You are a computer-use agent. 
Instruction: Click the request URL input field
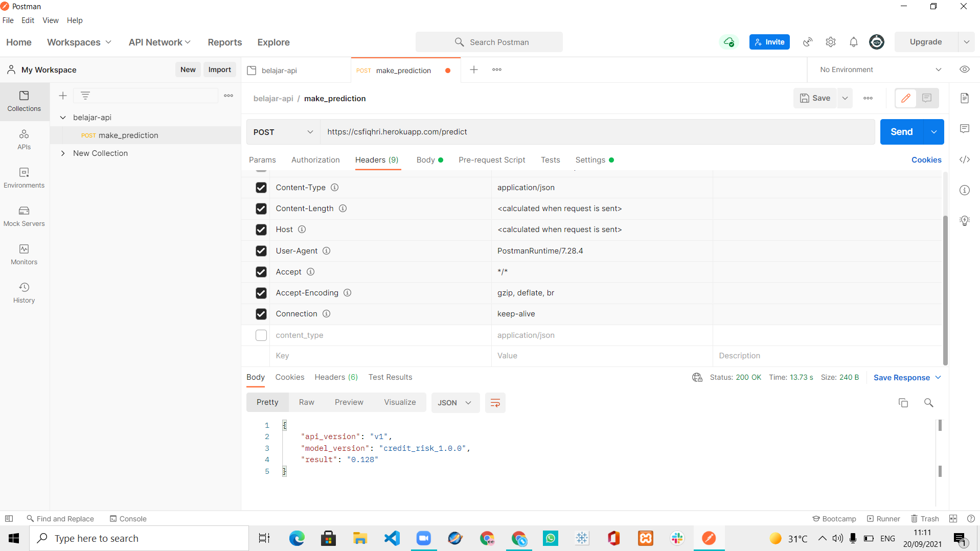coord(597,132)
